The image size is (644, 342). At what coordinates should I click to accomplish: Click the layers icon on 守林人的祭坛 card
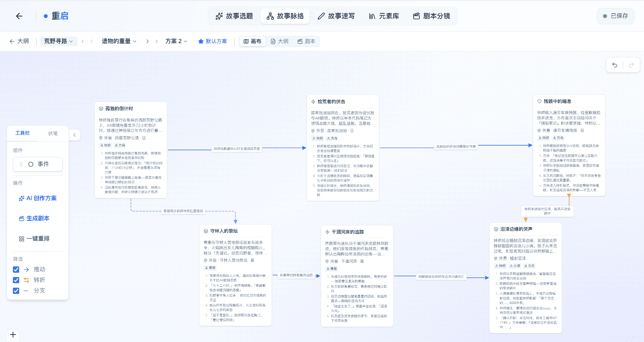(x=206, y=231)
